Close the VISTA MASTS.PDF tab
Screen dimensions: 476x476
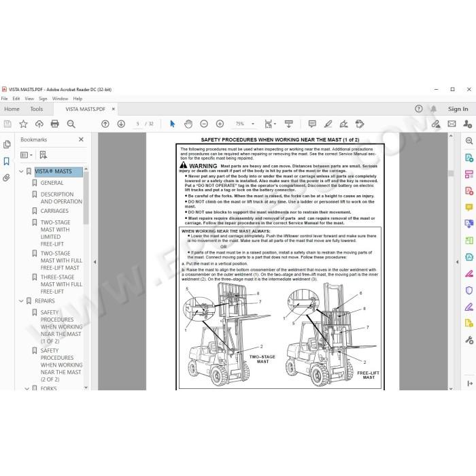coord(114,109)
